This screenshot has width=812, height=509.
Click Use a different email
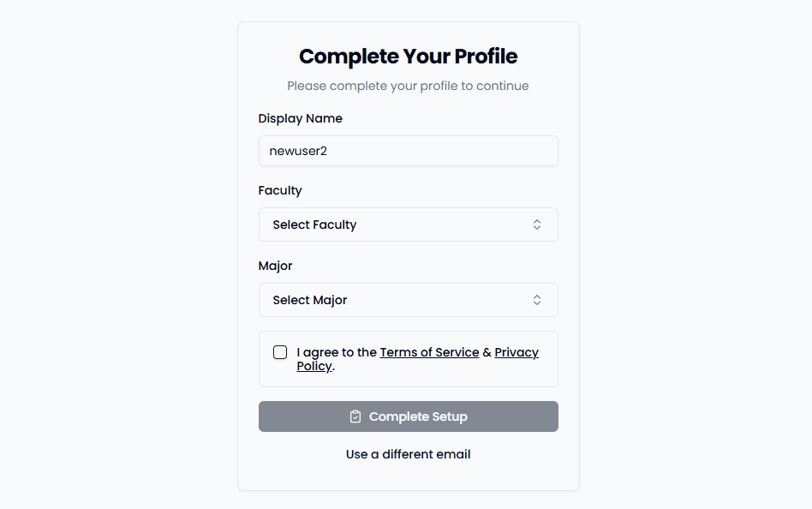pos(408,453)
